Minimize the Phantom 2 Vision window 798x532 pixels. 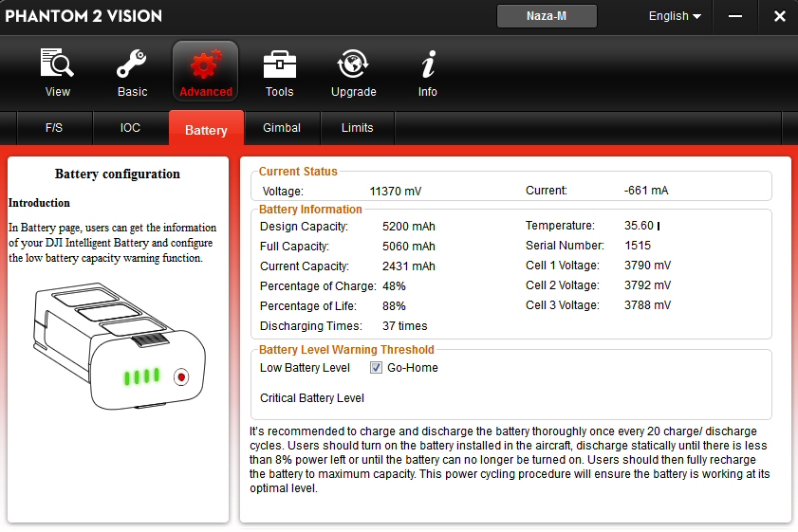coord(734,16)
